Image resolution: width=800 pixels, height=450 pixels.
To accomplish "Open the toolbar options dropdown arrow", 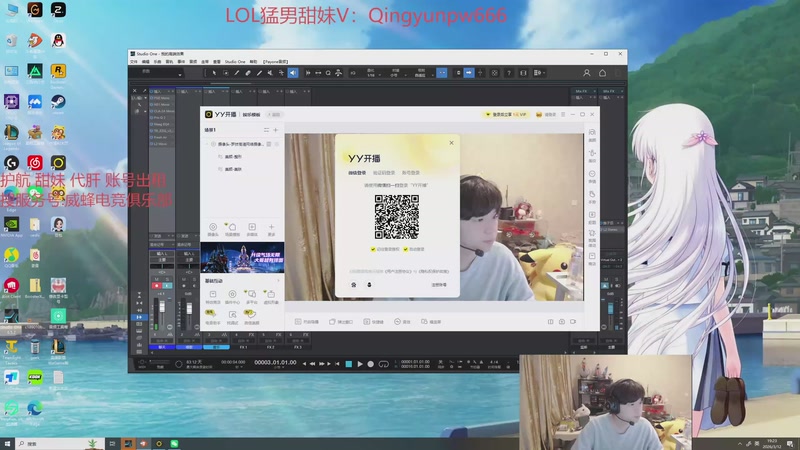I will coord(544,73).
